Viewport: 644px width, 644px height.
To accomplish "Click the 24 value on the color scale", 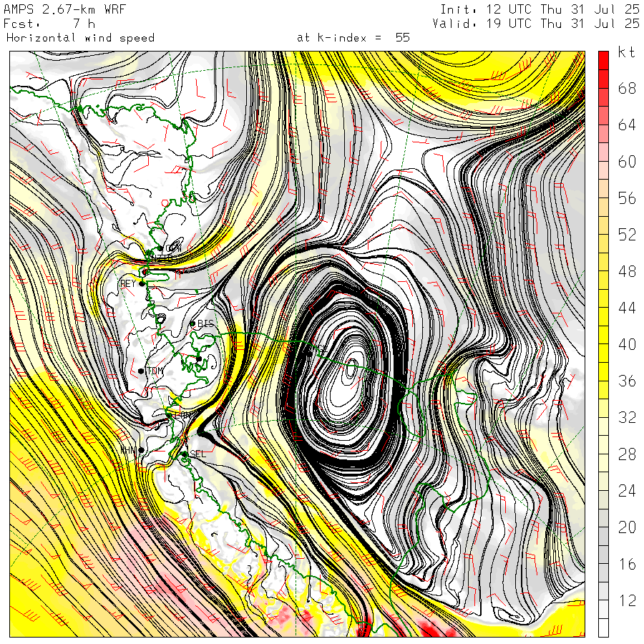I will click(627, 490).
